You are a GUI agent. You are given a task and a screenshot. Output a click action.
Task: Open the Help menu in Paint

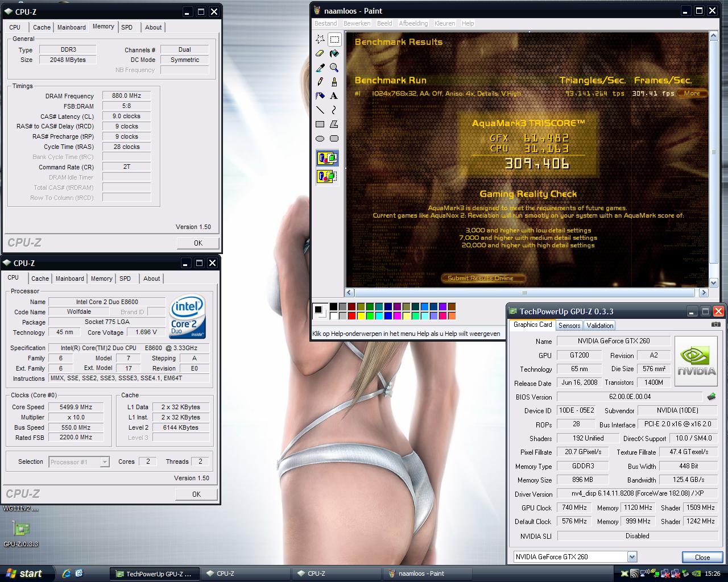tap(468, 23)
